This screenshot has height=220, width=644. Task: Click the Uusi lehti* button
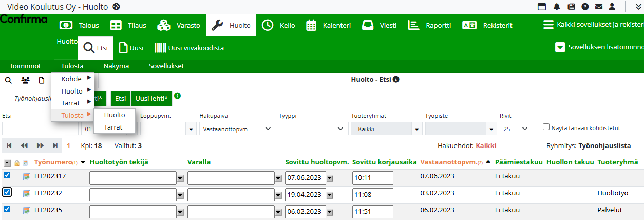151,98
